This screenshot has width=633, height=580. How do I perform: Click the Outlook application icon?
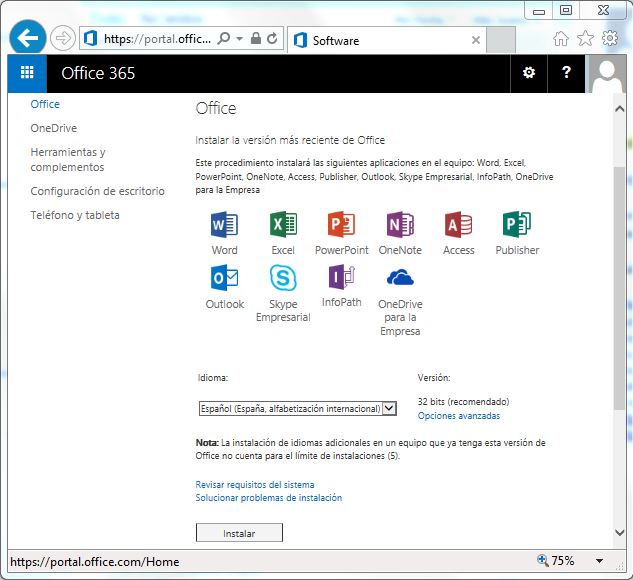click(x=224, y=278)
